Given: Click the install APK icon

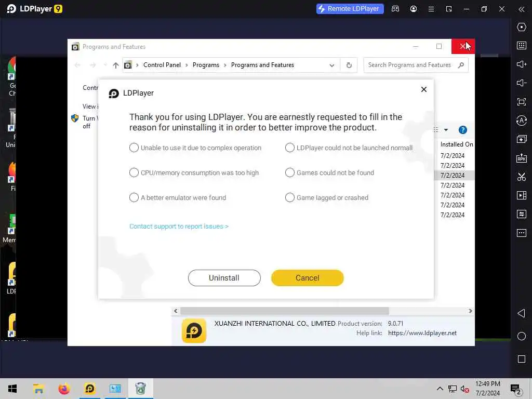Looking at the screenshot, I should click(522, 158).
